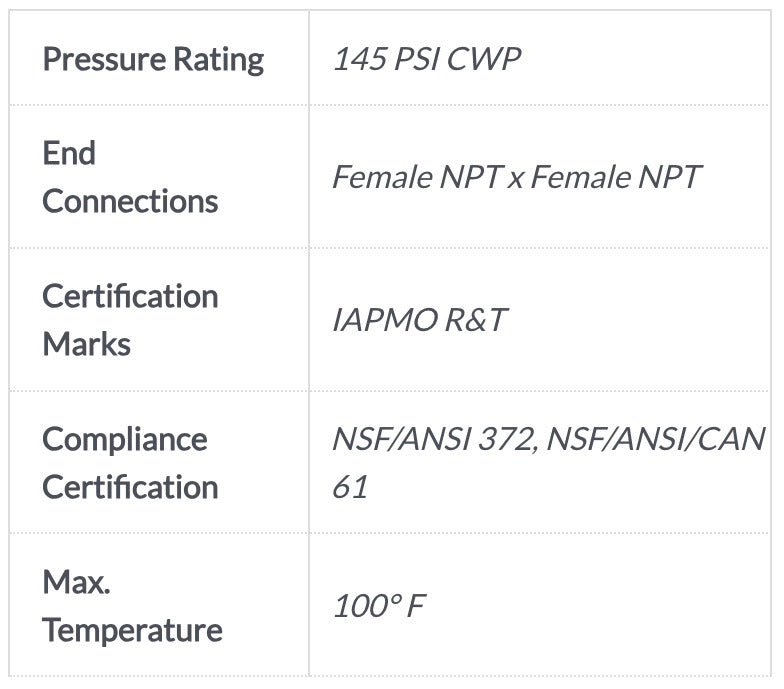The image size is (784, 689).
Task: Click the word "Rating" in the first row
Action: pos(219,59)
